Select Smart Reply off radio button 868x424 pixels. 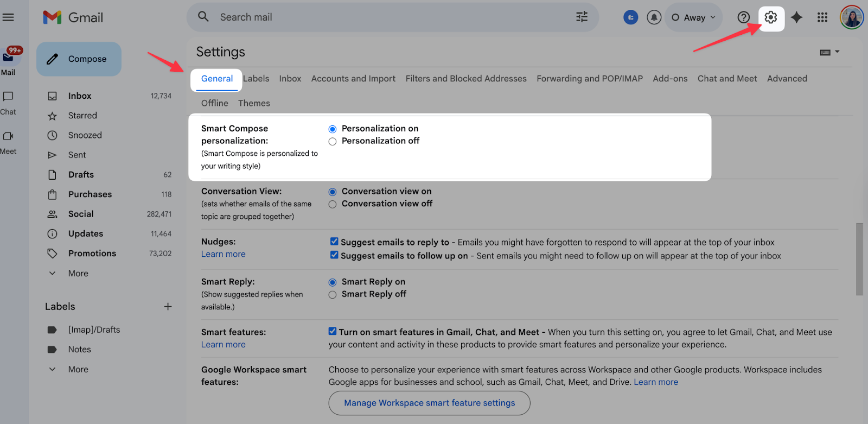pyautogui.click(x=333, y=295)
